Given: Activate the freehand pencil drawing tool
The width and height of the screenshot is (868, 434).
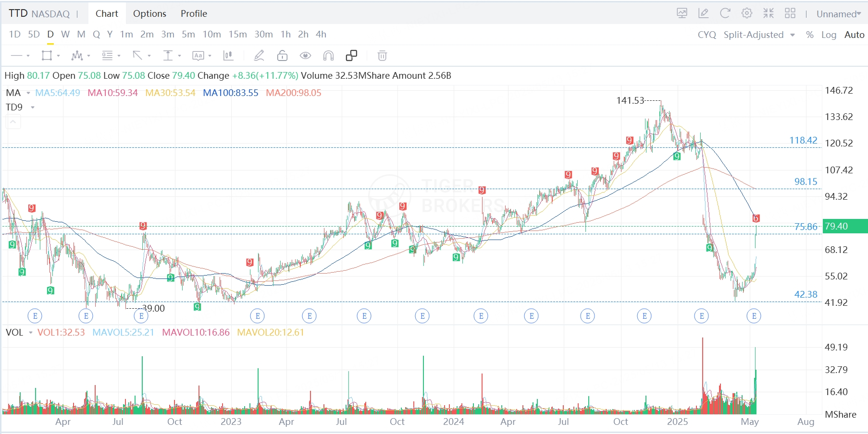Looking at the screenshot, I should [x=259, y=56].
